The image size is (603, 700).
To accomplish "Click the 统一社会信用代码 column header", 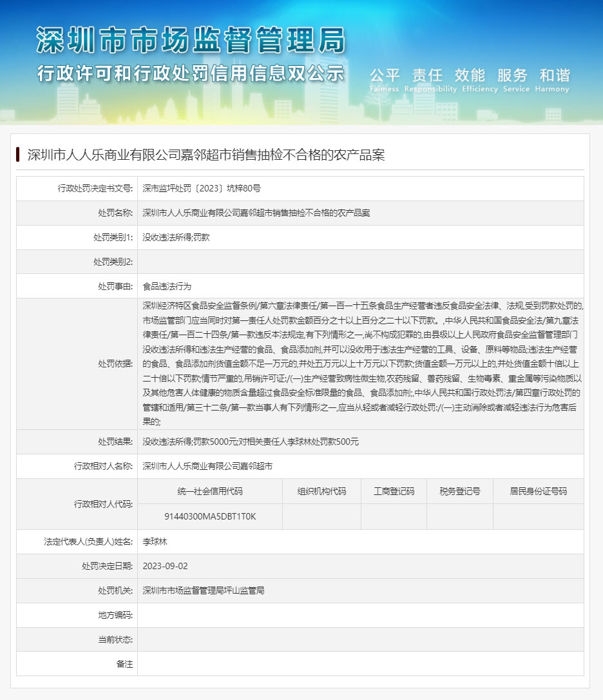I will pyautogui.click(x=210, y=492).
